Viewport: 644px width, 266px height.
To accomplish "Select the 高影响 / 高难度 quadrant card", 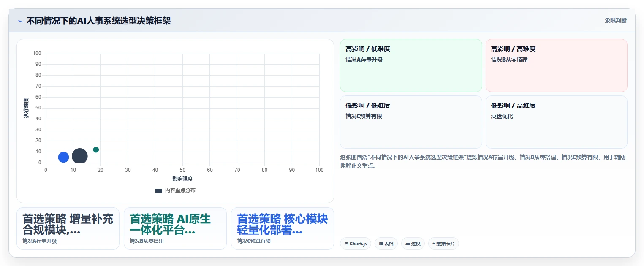I will [x=556, y=65].
